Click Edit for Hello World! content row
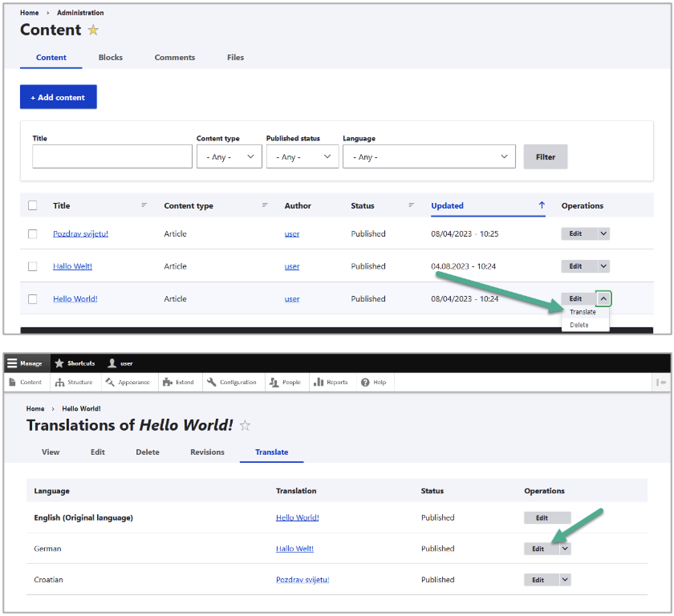 pos(579,298)
